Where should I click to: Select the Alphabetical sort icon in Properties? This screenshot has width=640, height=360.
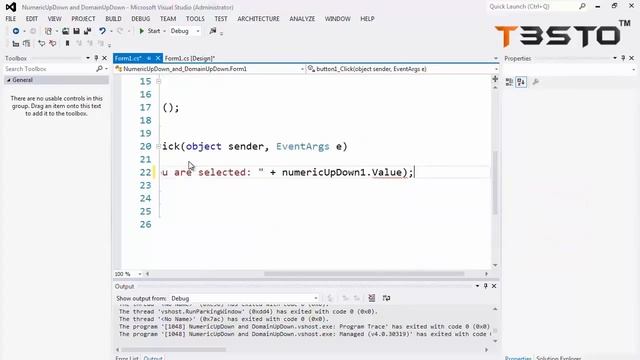pos(521,82)
